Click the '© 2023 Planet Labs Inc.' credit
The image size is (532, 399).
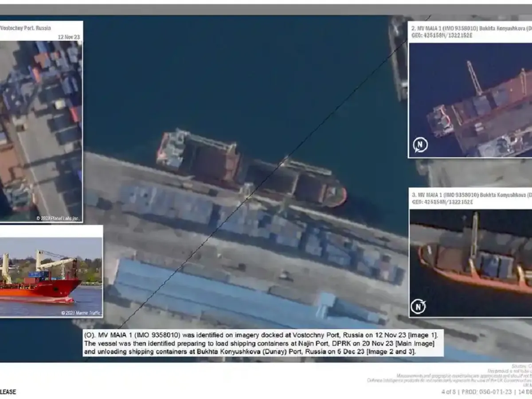(58, 218)
